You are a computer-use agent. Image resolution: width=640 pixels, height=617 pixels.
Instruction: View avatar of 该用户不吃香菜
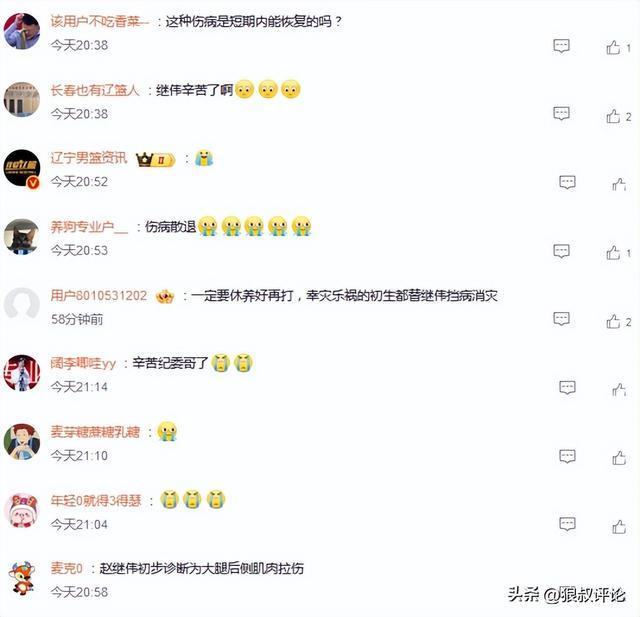point(22,31)
